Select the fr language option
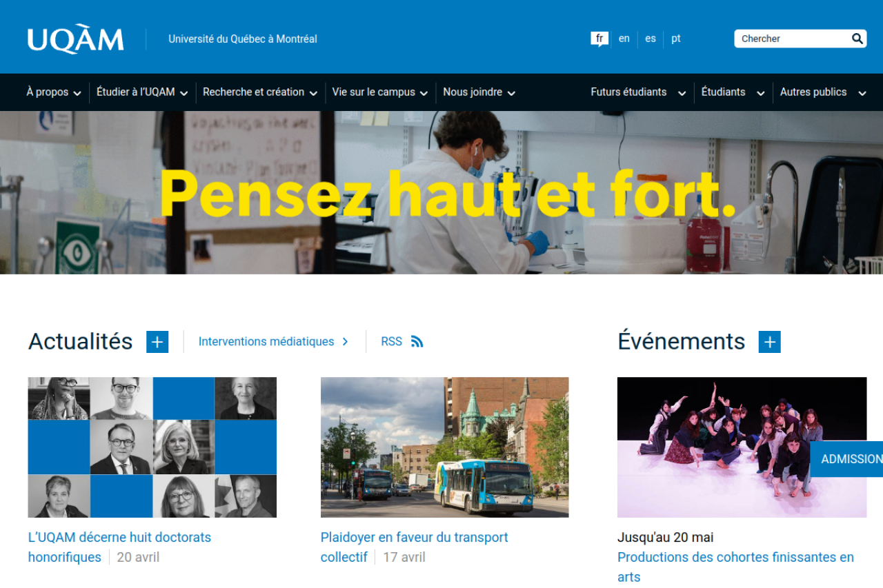This screenshot has height=588, width=883. pos(599,39)
